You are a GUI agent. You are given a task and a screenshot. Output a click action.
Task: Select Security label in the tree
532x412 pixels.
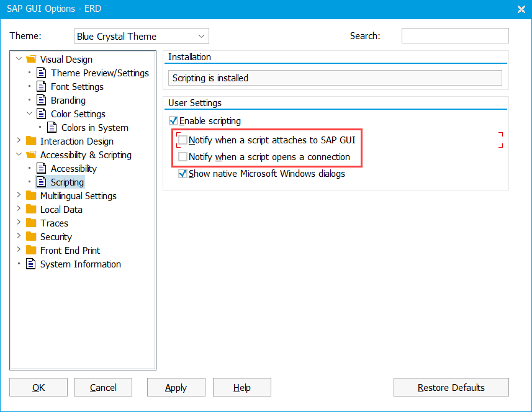(56, 236)
